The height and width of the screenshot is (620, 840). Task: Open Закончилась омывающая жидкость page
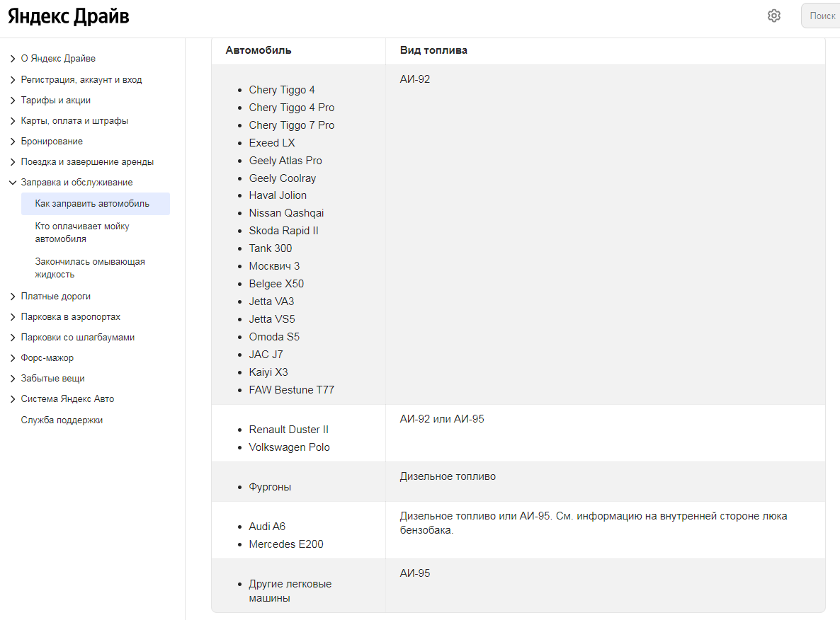[90, 268]
